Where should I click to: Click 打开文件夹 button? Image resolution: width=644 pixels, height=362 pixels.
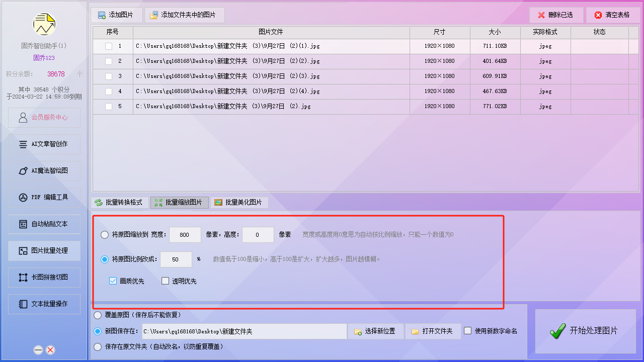(433, 331)
